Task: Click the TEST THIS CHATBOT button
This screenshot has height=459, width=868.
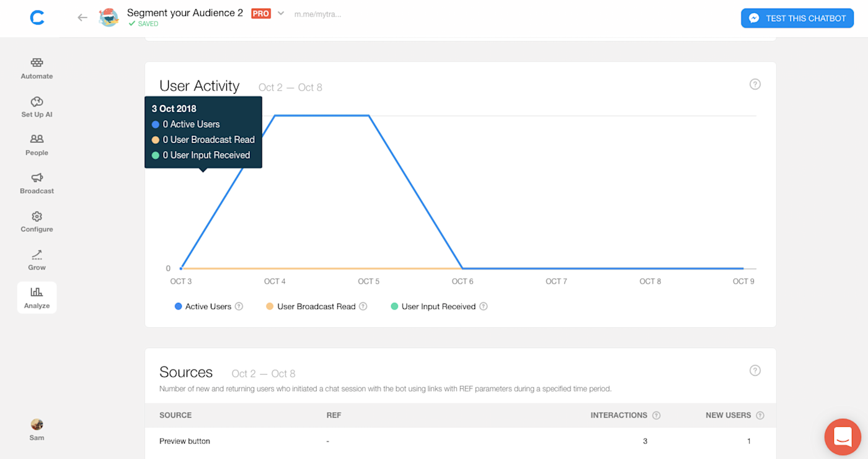Action: [x=797, y=18]
